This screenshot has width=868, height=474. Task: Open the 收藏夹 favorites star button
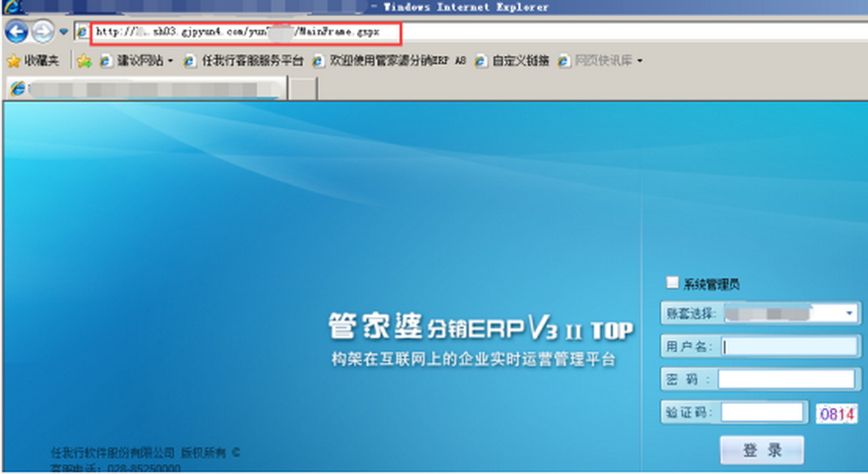click(x=33, y=61)
